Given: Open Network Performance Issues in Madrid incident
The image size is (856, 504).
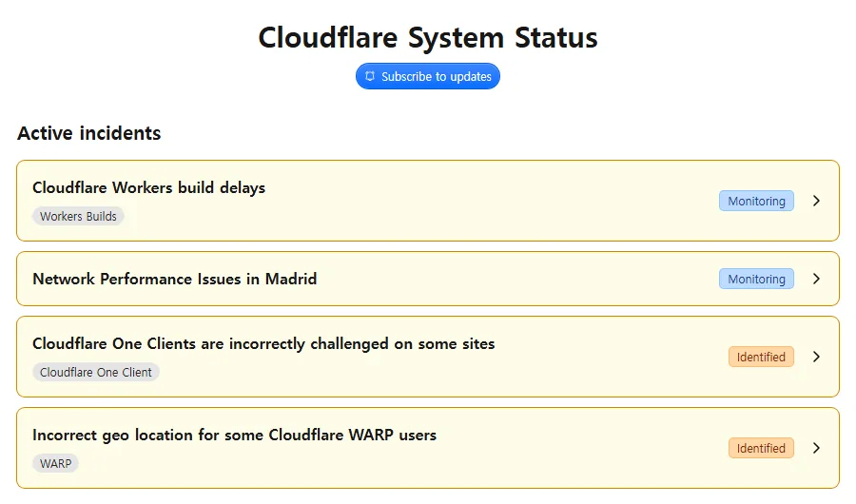Looking at the screenshot, I should (175, 279).
